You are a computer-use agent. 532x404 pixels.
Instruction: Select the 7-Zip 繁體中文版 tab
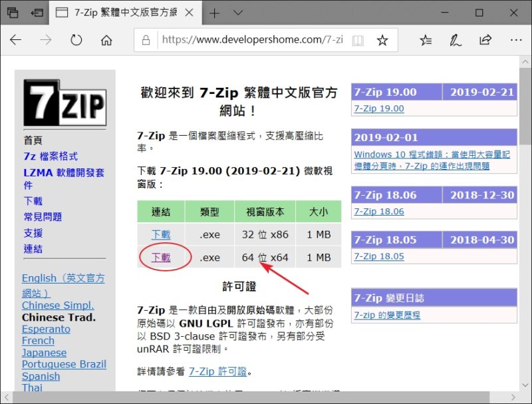[126, 13]
